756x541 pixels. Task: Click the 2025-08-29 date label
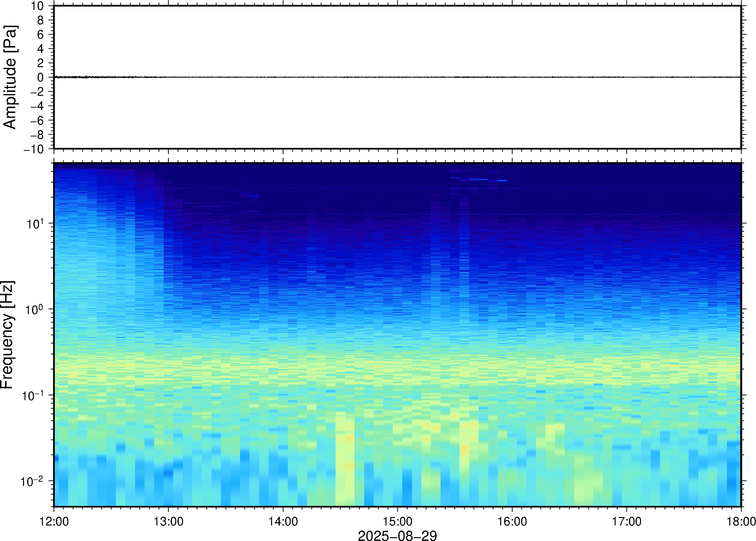(397, 535)
